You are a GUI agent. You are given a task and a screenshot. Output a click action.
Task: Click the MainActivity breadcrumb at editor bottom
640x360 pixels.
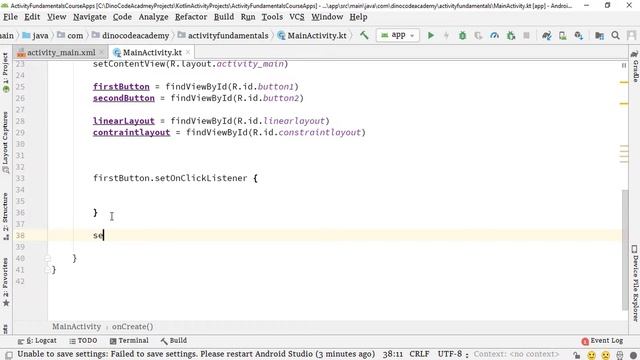76,327
